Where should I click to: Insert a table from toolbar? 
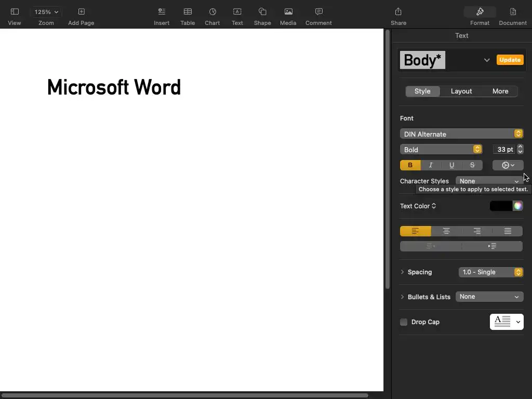click(188, 16)
